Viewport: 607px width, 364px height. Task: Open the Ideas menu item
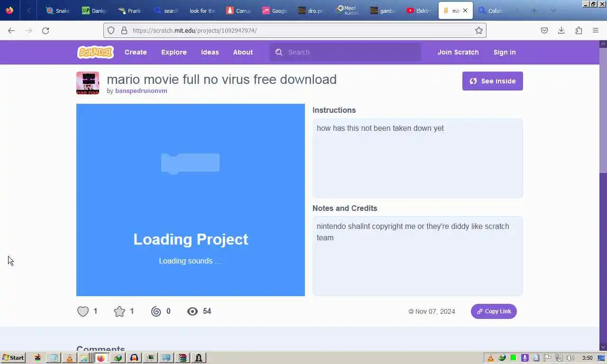tap(210, 52)
